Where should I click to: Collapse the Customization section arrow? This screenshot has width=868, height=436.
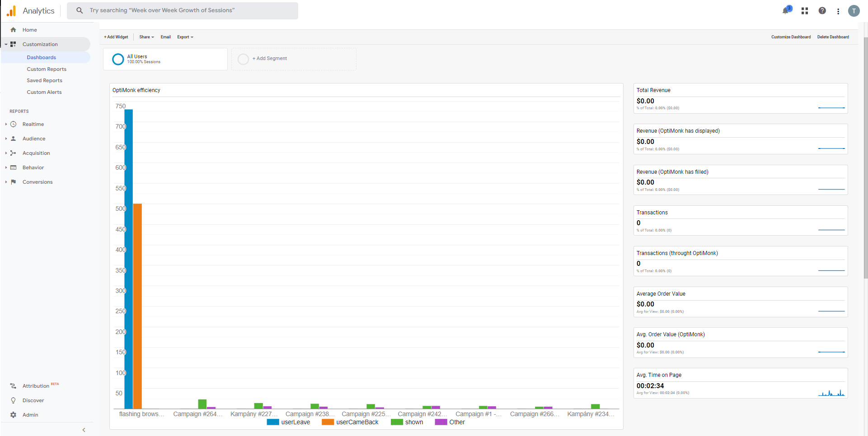(6, 44)
